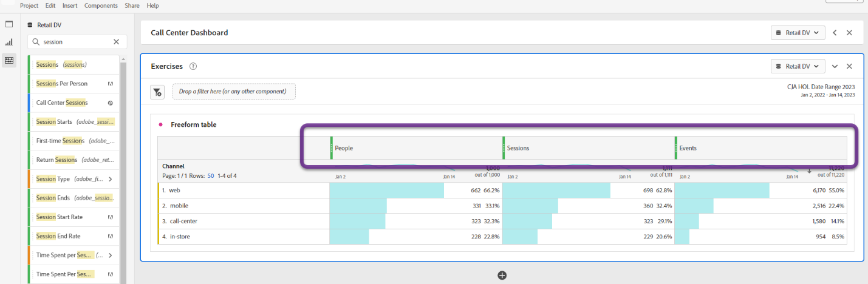Change rows count value 50
The height and width of the screenshot is (284, 868).
211,175
